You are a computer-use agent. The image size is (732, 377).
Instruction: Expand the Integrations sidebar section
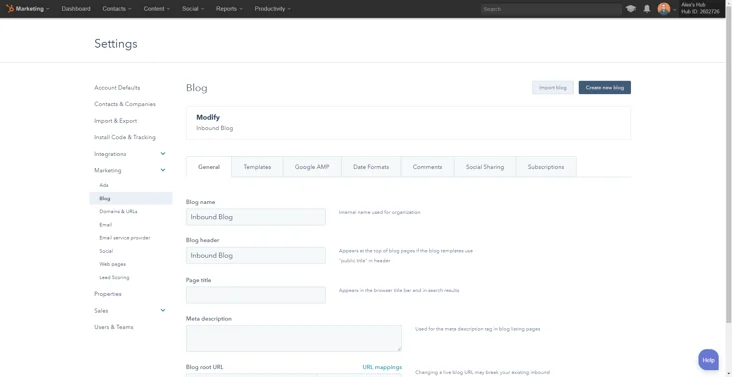(163, 154)
